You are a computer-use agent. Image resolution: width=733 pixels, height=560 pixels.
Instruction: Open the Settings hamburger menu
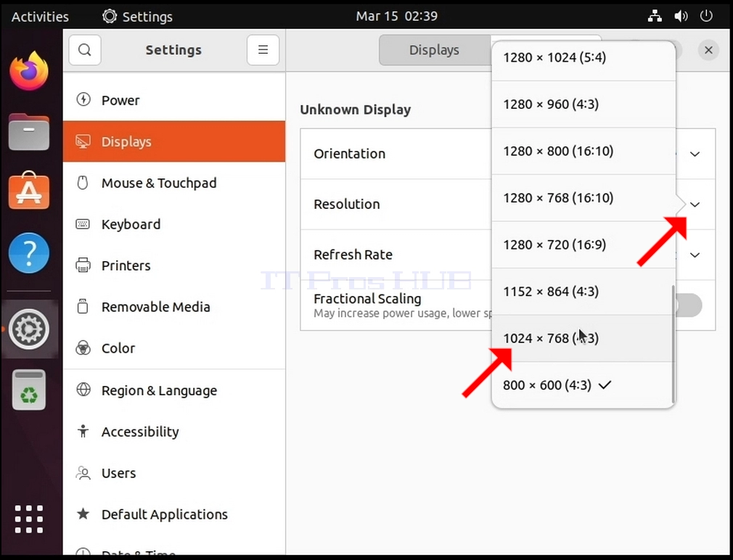point(263,50)
